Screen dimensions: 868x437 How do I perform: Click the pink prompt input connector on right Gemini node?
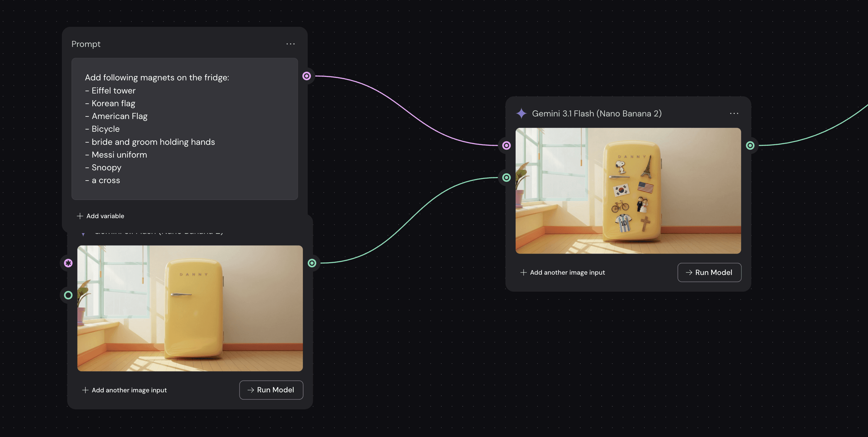(x=506, y=145)
